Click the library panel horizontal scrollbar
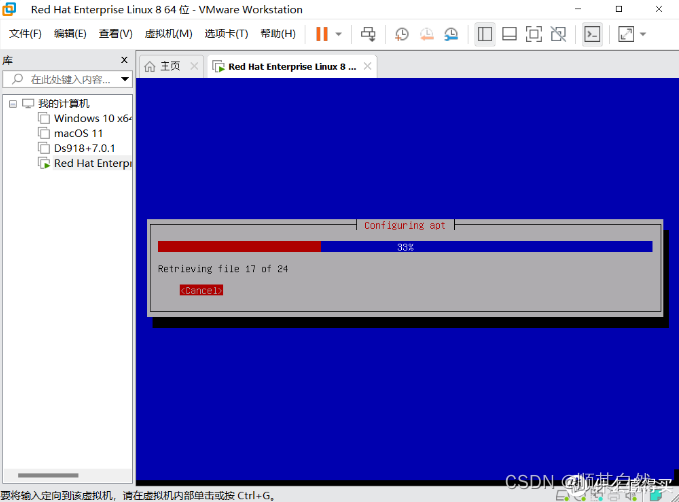The width and height of the screenshot is (679, 502). click(48, 475)
